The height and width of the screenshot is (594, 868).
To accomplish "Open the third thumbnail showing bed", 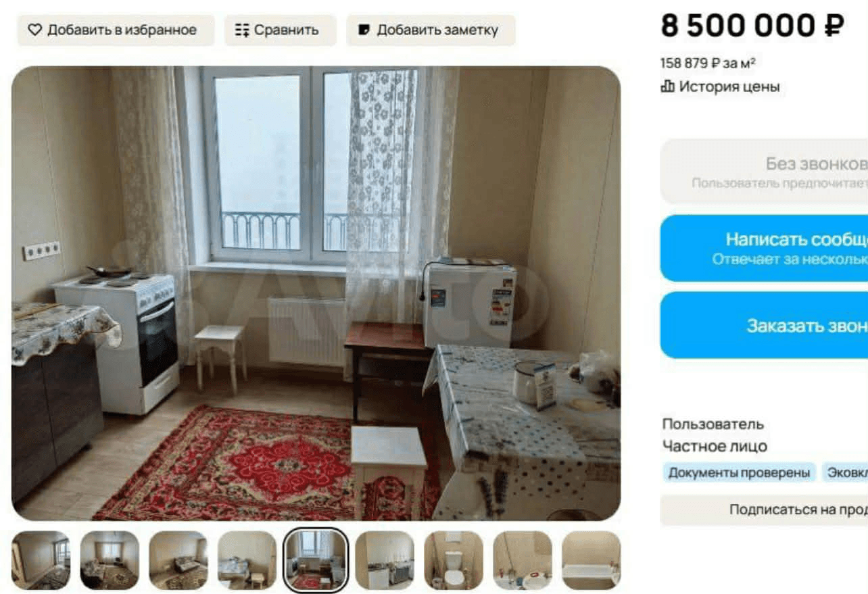I will click(178, 560).
